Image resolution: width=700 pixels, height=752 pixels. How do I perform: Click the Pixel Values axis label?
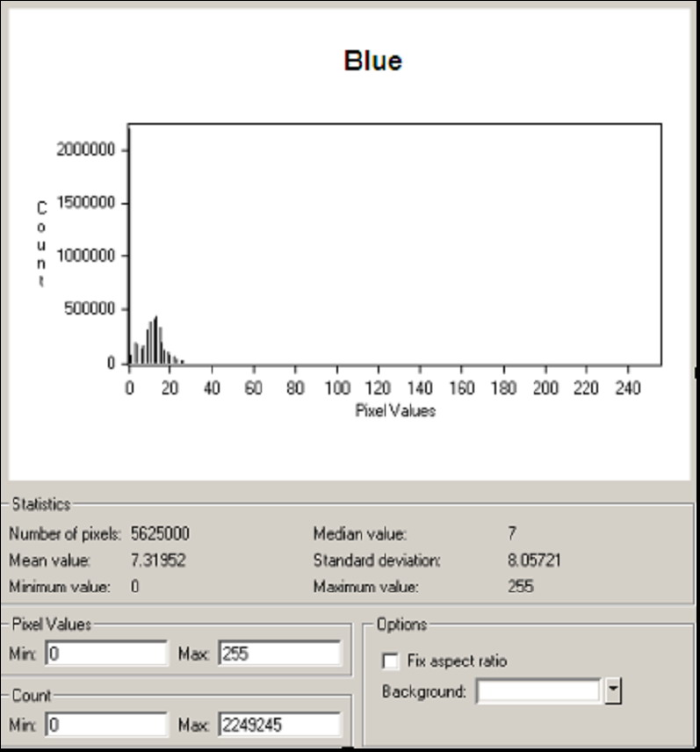(x=395, y=411)
